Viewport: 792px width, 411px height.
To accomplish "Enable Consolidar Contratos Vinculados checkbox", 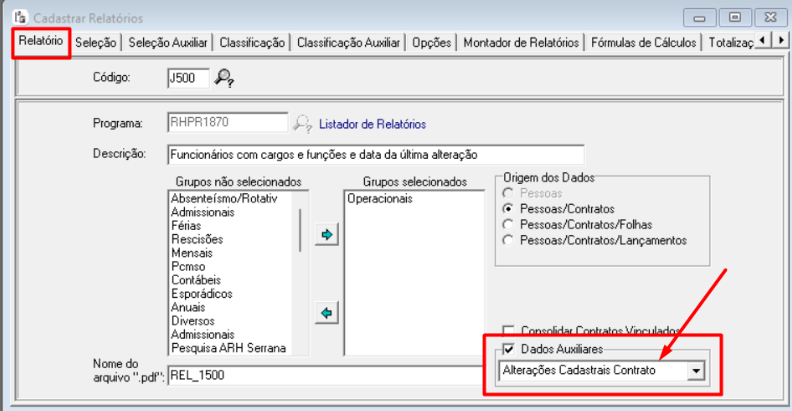I will point(509,330).
